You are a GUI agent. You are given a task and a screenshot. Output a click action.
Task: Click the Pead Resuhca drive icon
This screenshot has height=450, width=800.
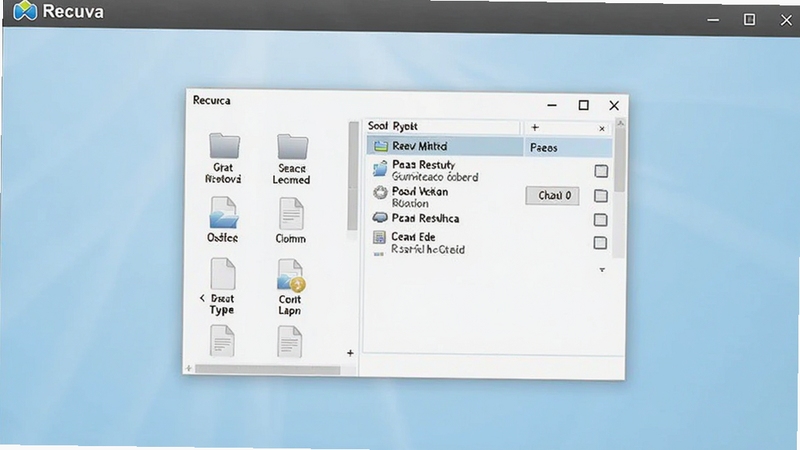point(380,218)
